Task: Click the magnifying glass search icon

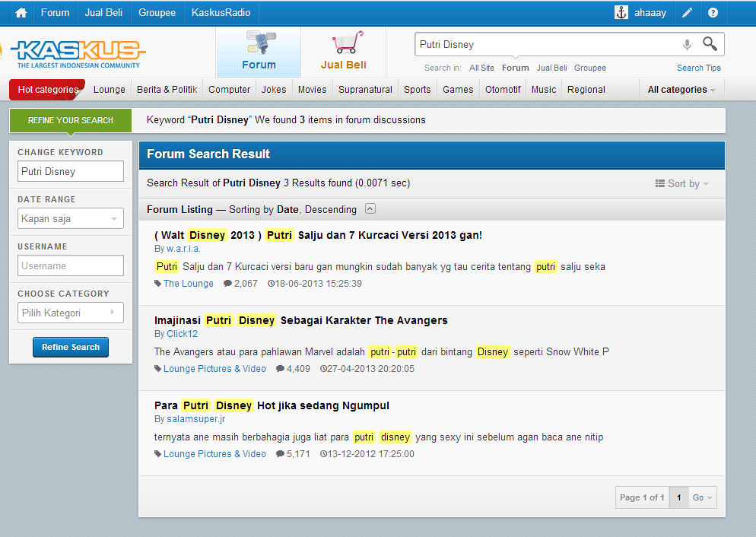Action: click(710, 44)
